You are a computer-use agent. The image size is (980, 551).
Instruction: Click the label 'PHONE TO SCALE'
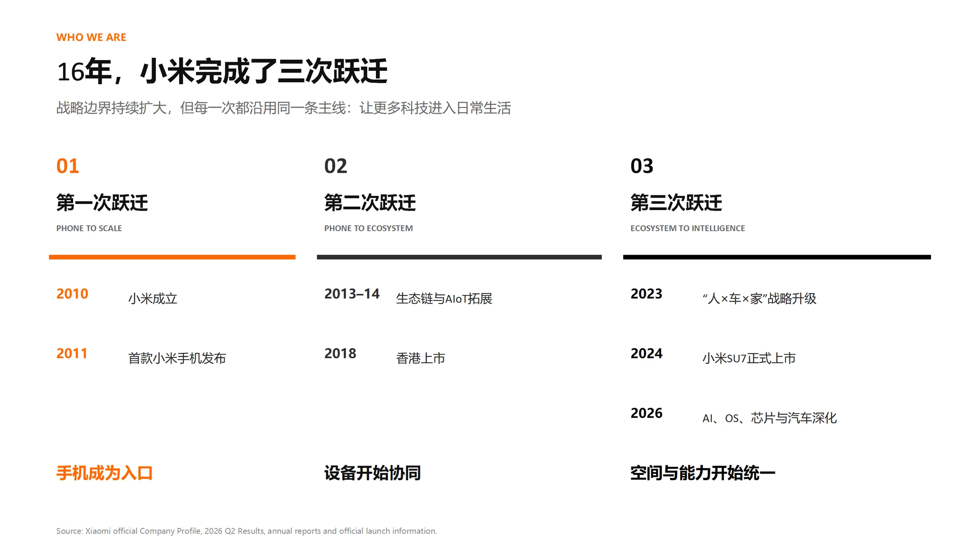(x=89, y=228)
